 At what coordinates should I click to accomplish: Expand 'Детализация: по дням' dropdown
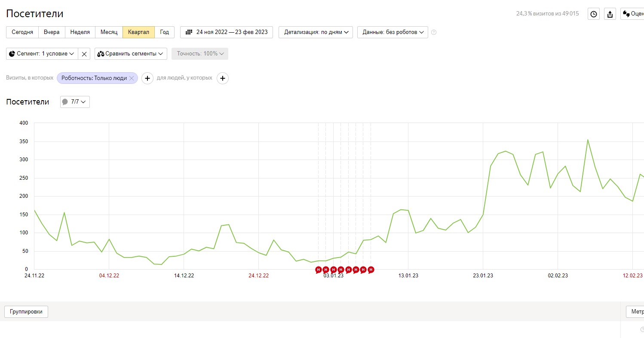pos(316,32)
